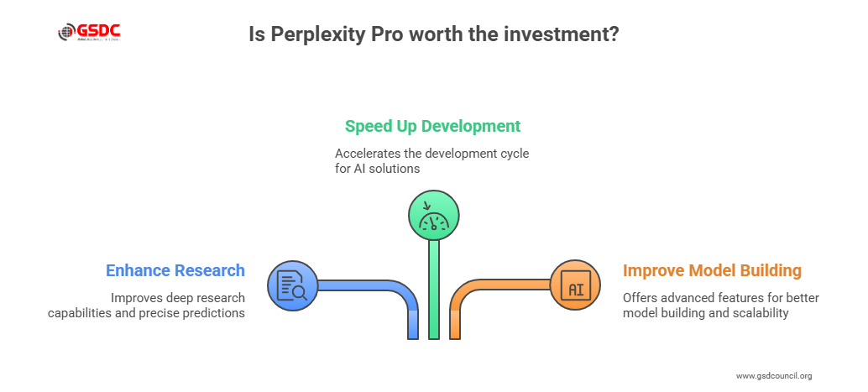Click the blue document search icon
868x392 pixels.
(293, 286)
